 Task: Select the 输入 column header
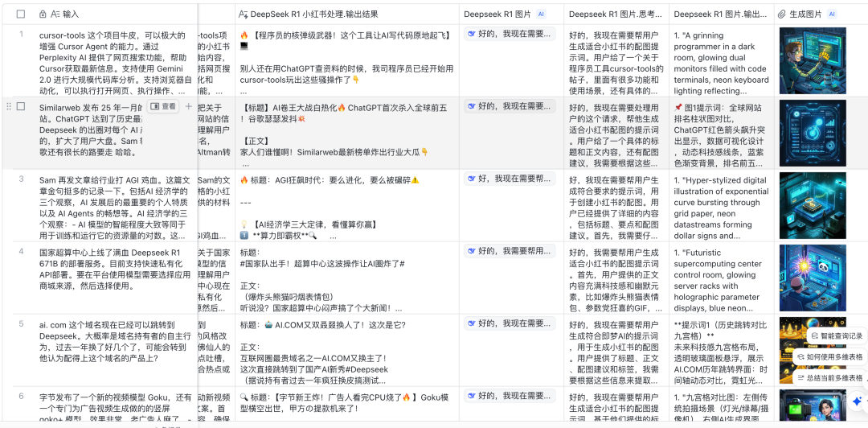point(115,14)
